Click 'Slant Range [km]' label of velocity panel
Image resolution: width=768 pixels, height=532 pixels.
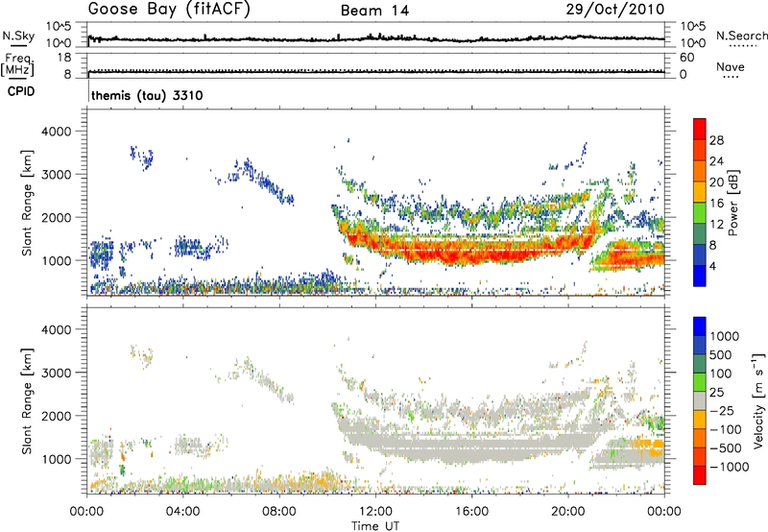coord(27,400)
